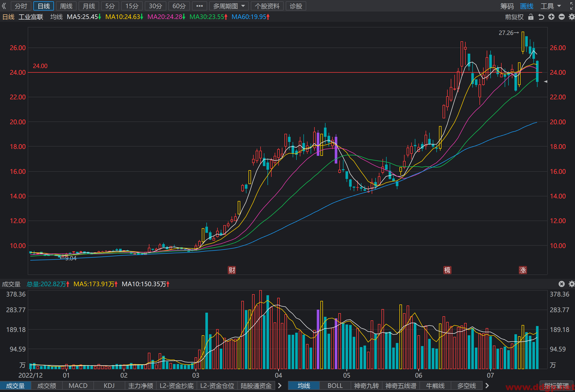Viewport: 575px width, 392px height.
Task: Click the 财 event marker on chart
Action: tap(232, 270)
